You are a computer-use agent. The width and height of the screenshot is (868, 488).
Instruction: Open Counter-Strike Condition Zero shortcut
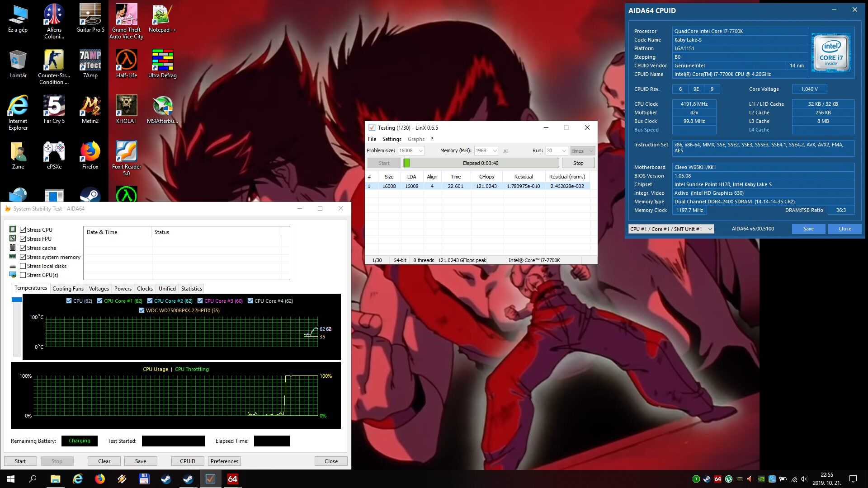(54, 67)
